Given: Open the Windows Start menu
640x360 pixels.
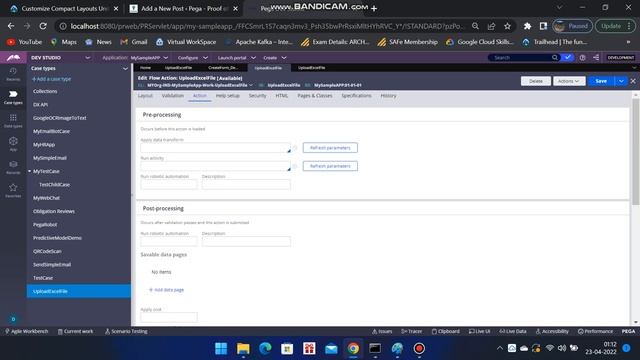Looking at the screenshot, I should point(221,349).
